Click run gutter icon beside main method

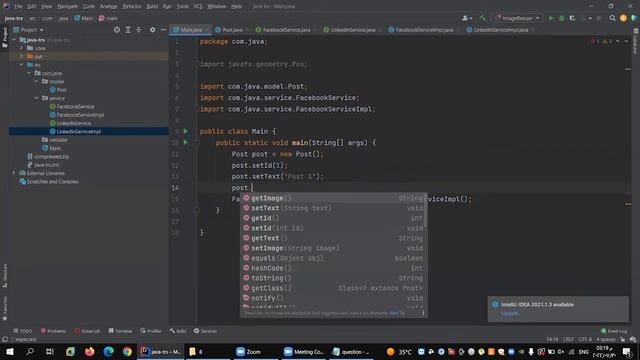point(186,142)
